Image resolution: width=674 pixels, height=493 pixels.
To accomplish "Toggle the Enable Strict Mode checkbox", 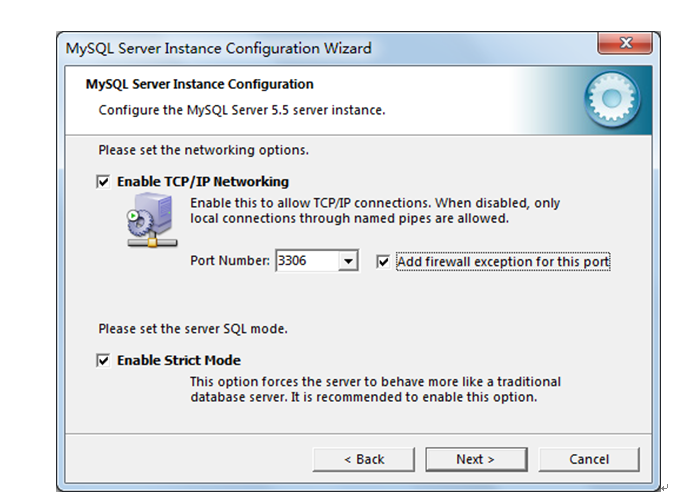I will 103,360.
